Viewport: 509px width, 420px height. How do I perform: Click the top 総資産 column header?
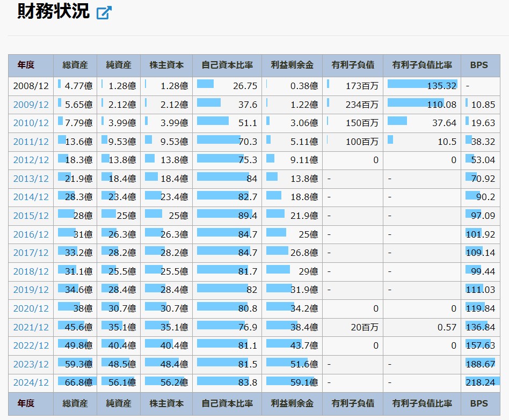pos(75,65)
